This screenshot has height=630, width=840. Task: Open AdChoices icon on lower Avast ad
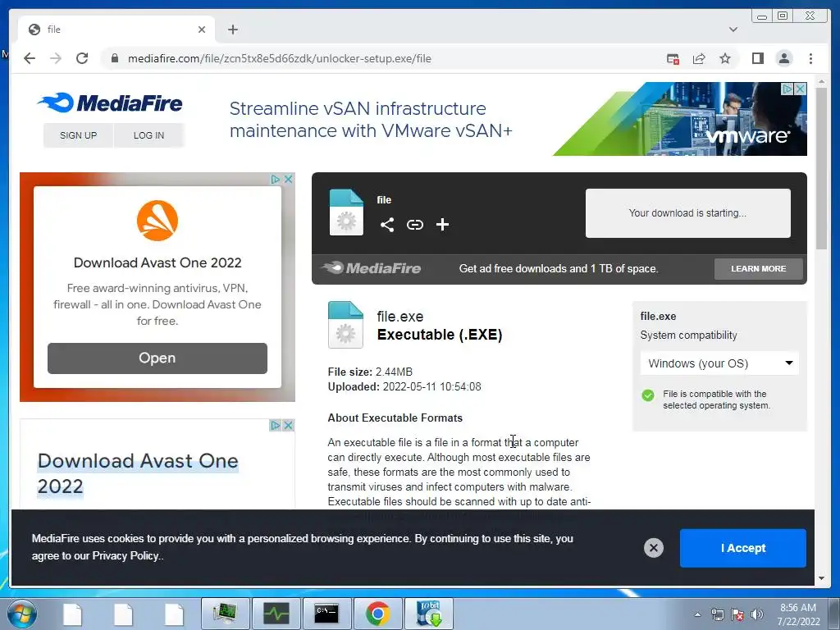(276, 426)
